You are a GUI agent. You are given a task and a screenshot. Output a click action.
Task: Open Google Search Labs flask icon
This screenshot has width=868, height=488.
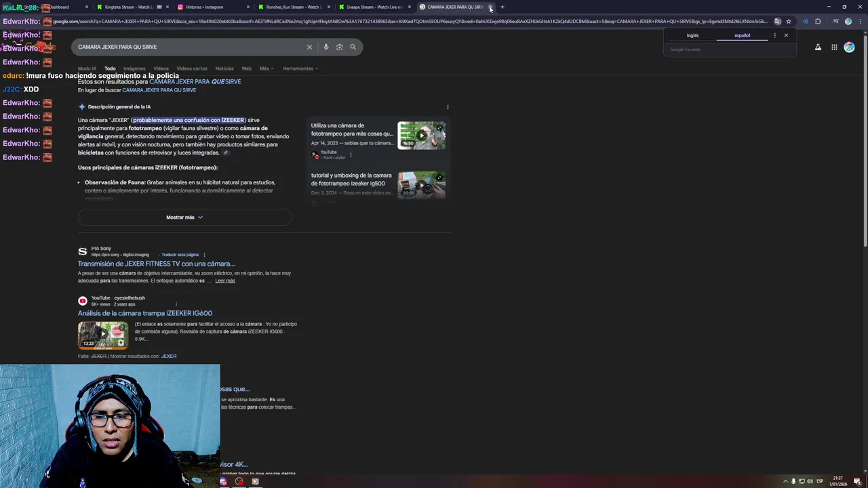(x=818, y=47)
